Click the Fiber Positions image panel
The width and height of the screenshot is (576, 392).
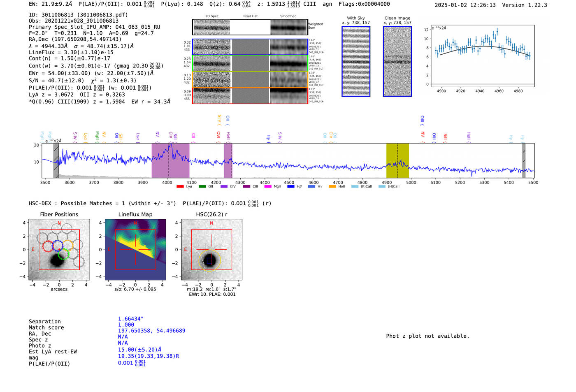pyautogui.click(x=59, y=250)
